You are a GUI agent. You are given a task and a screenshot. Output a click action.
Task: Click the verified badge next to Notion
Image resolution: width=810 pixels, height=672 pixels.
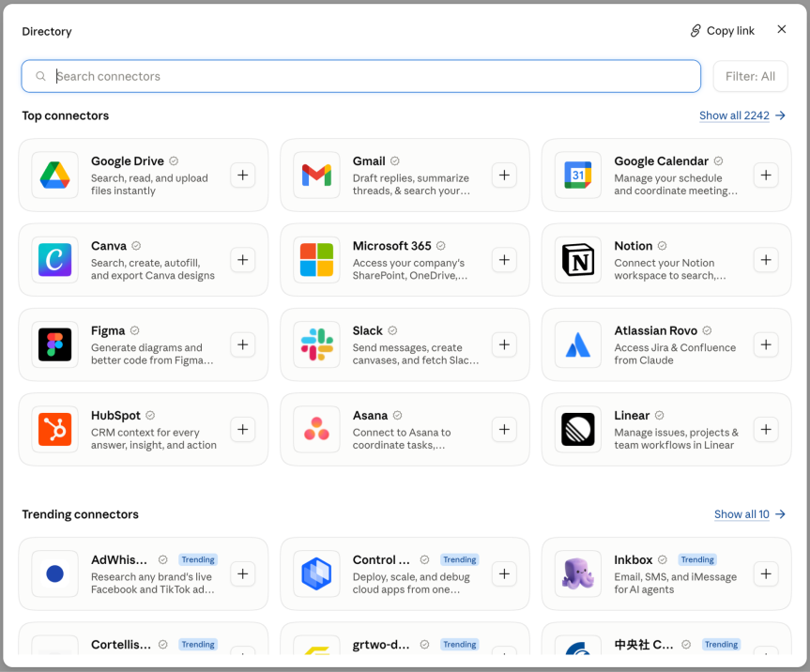point(663,246)
